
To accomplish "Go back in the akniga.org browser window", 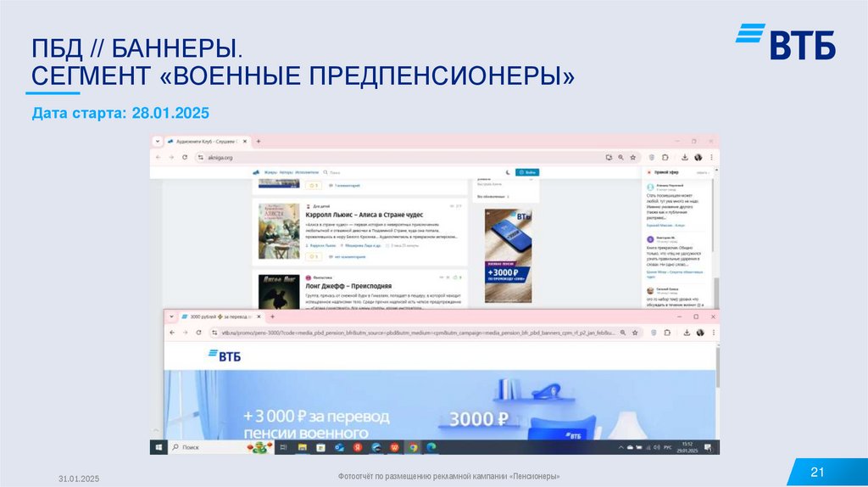I will (159, 157).
